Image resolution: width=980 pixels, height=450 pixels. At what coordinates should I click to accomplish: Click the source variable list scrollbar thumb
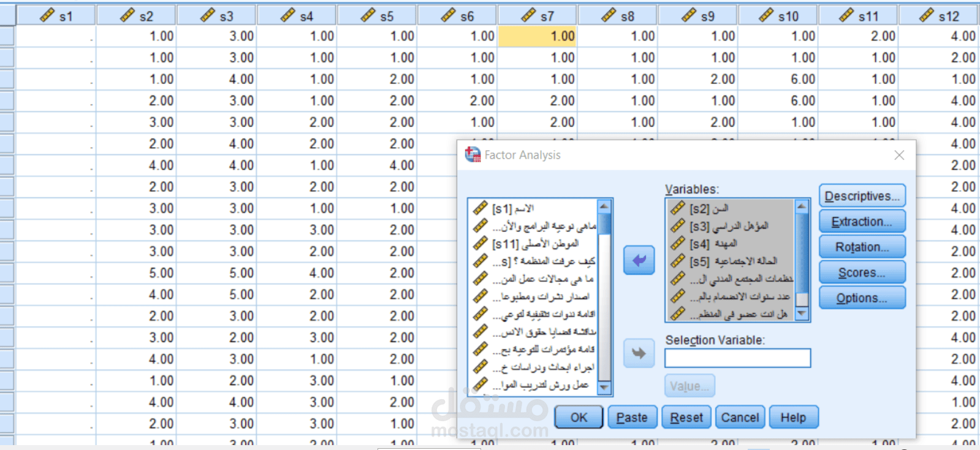tap(604, 224)
